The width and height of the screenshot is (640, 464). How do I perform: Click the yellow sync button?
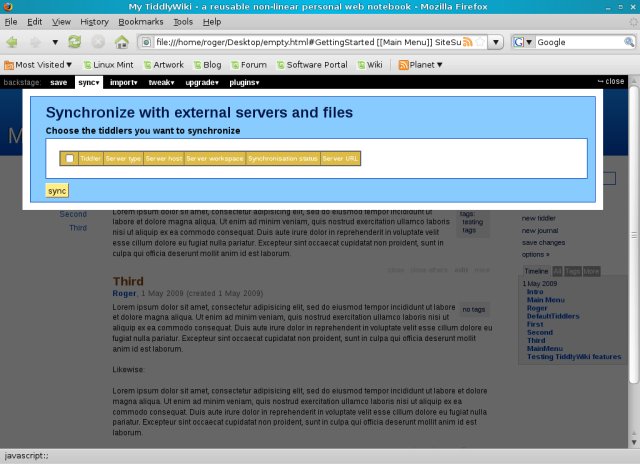point(57,191)
